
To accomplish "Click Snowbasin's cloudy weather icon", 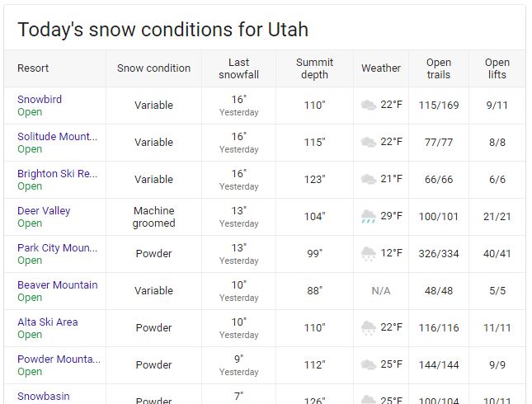I will tap(369, 400).
